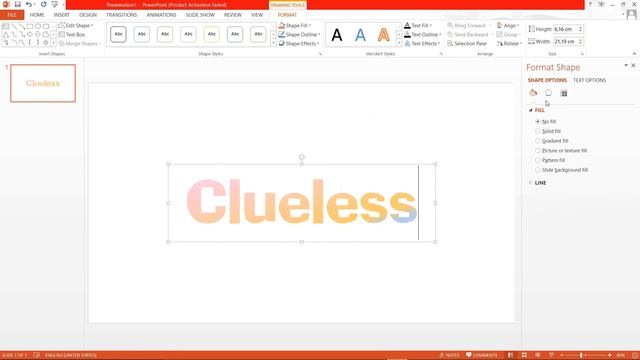The width and height of the screenshot is (640, 360).
Task: Switch to the DESIGN tab
Action: [88, 15]
